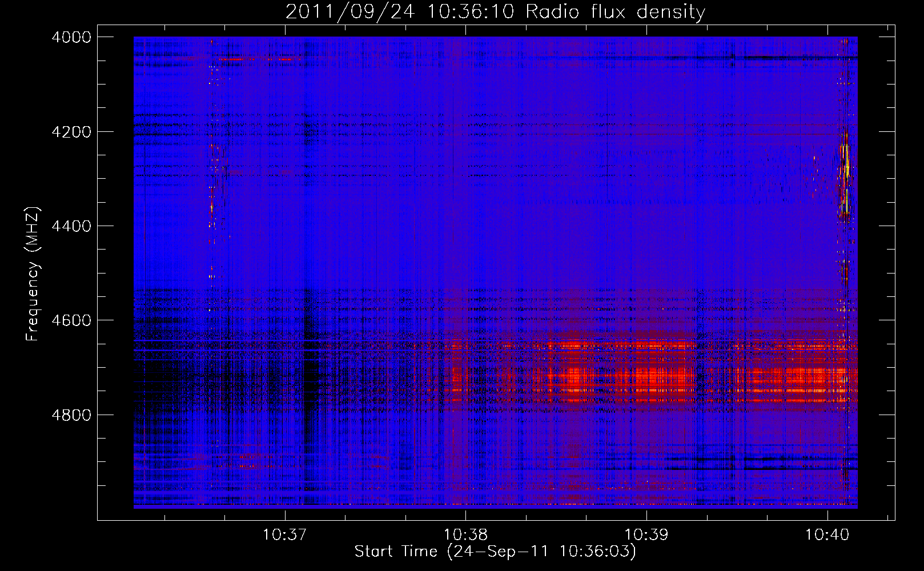Screen dimensions: 924x571
Task: Click the 10:40 time axis label
Action: (x=827, y=534)
